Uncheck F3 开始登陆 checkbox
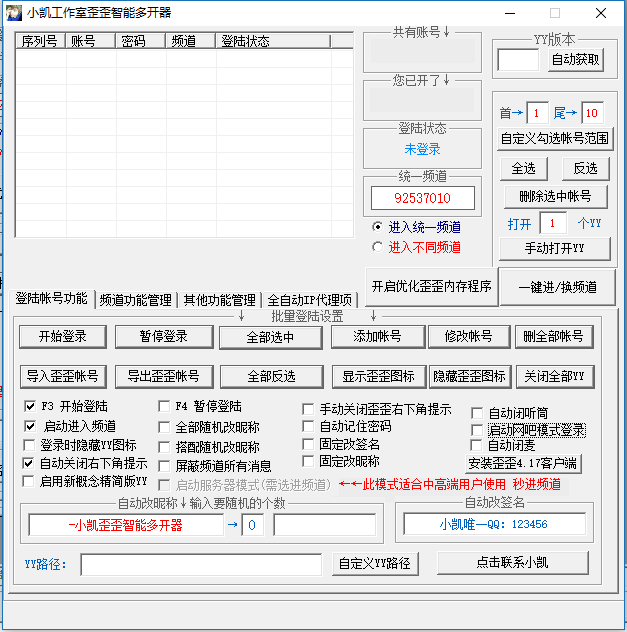Viewport: 627px width, 632px height. tap(29, 406)
